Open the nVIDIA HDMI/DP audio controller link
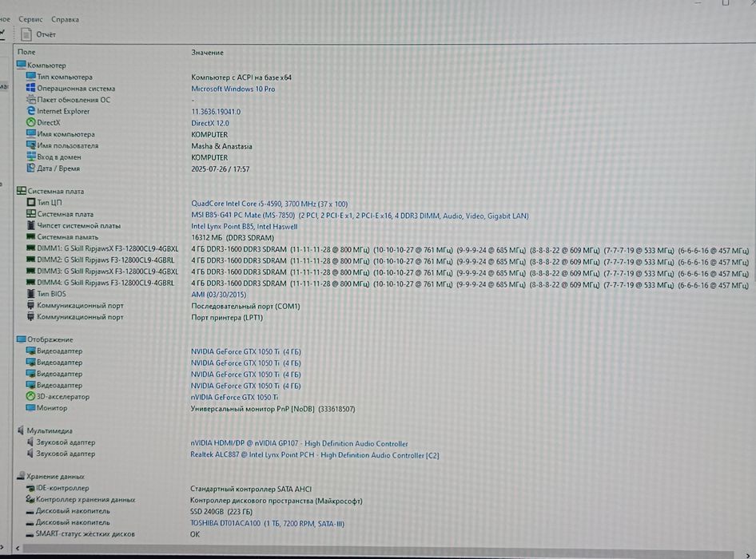Image resolution: width=756 pixels, height=559 pixels. [x=299, y=443]
